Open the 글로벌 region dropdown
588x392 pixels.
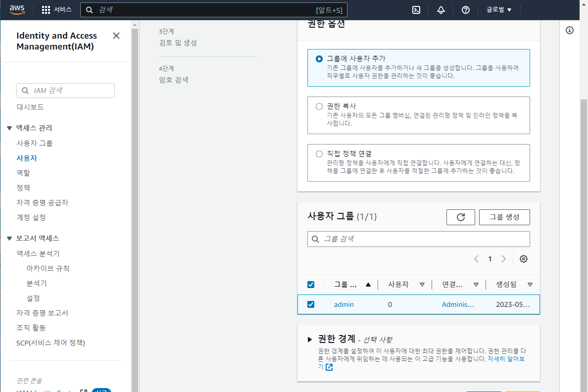[x=499, y=10]
